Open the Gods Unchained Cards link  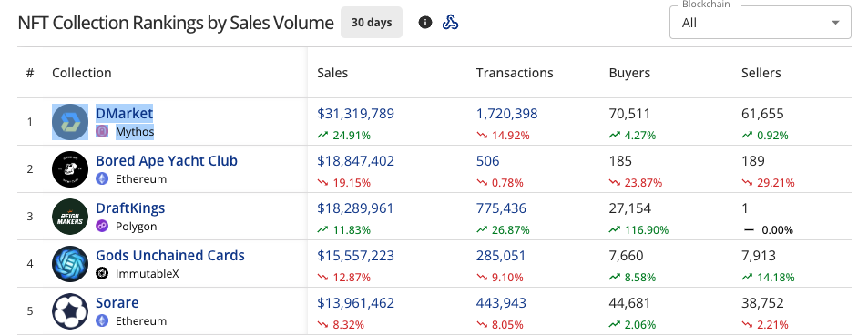[170, 255]
